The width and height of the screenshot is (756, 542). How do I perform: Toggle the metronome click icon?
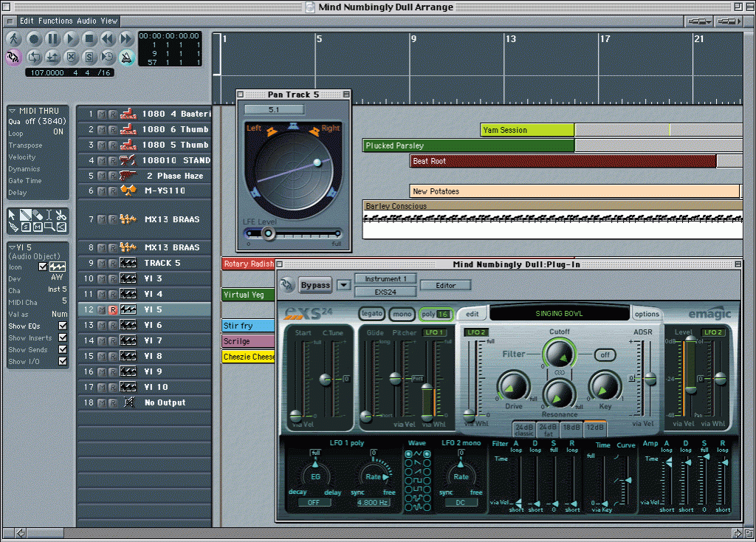(126, 57)
